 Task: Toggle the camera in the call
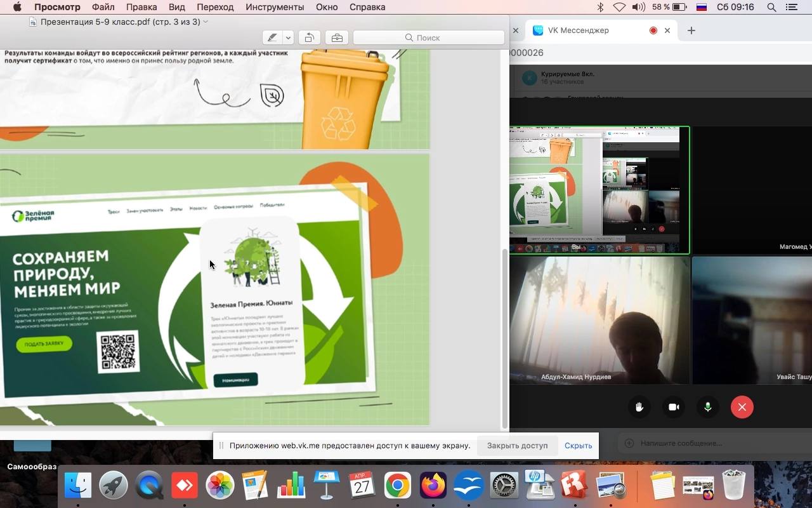coord(674,407)
